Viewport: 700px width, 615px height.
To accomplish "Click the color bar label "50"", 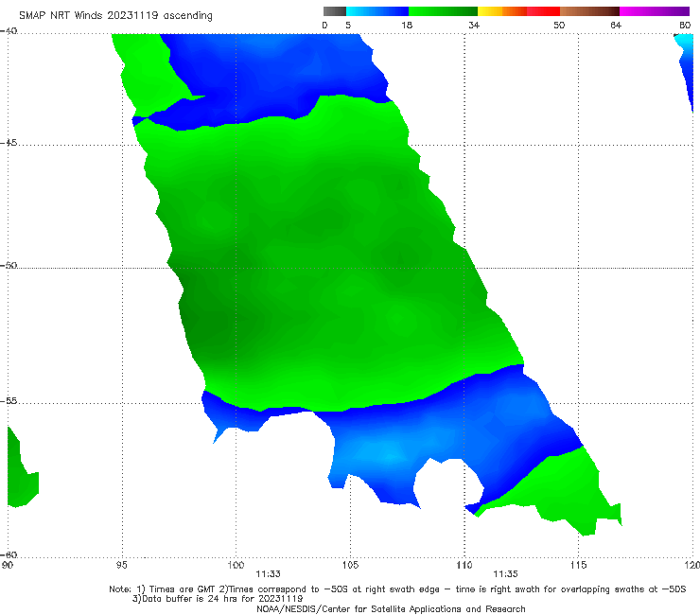I will pyautogui.click(x=559, y=25).
